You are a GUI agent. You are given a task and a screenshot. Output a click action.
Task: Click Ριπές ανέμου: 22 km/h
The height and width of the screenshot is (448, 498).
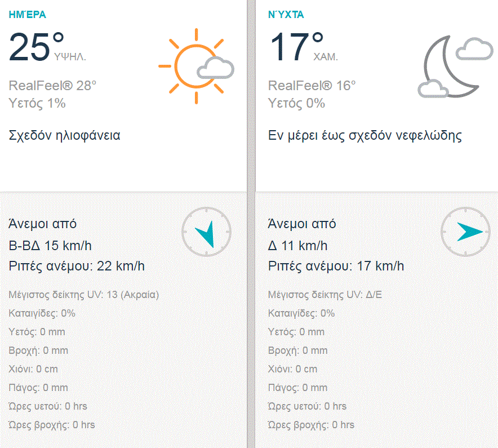pos(77,266)
